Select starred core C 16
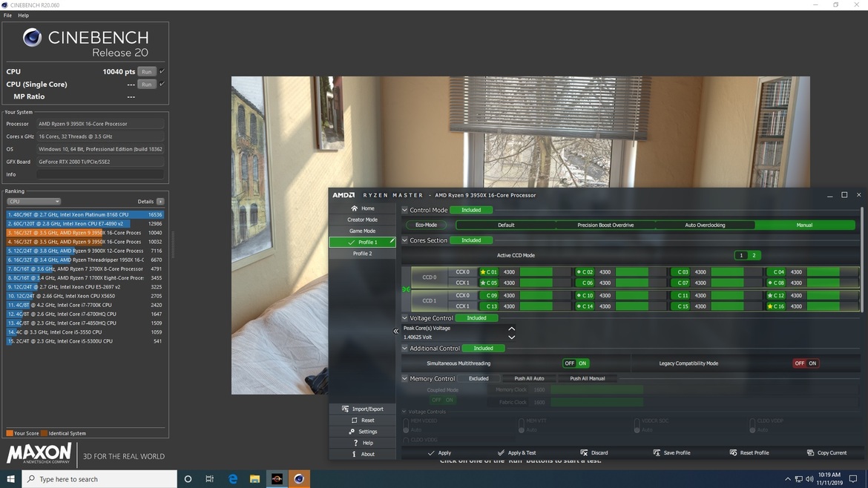Image resolution: width=868 pixels, height=488 pixels. point(776,306)
